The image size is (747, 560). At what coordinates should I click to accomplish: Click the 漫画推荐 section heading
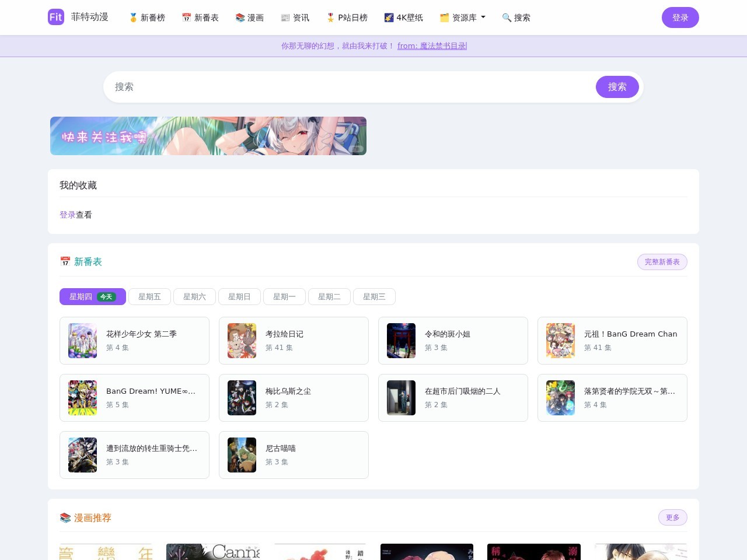pos(86,518)
